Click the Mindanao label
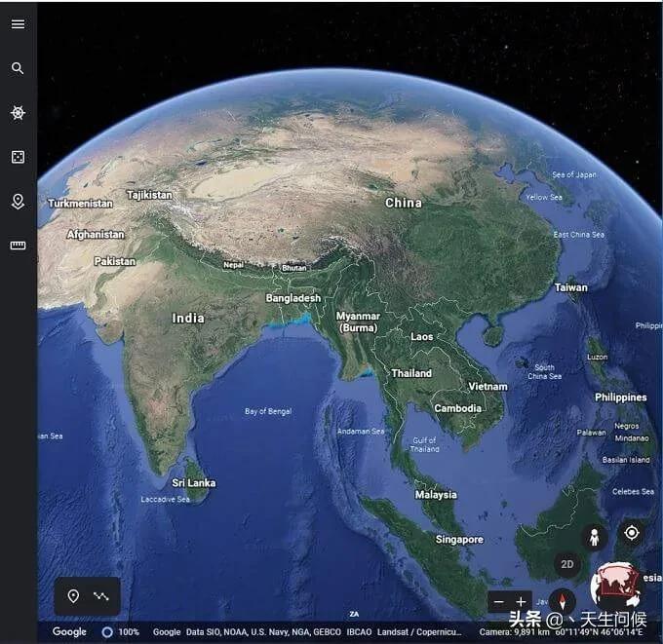The image size is (663, 644). (x=632, y=438)
